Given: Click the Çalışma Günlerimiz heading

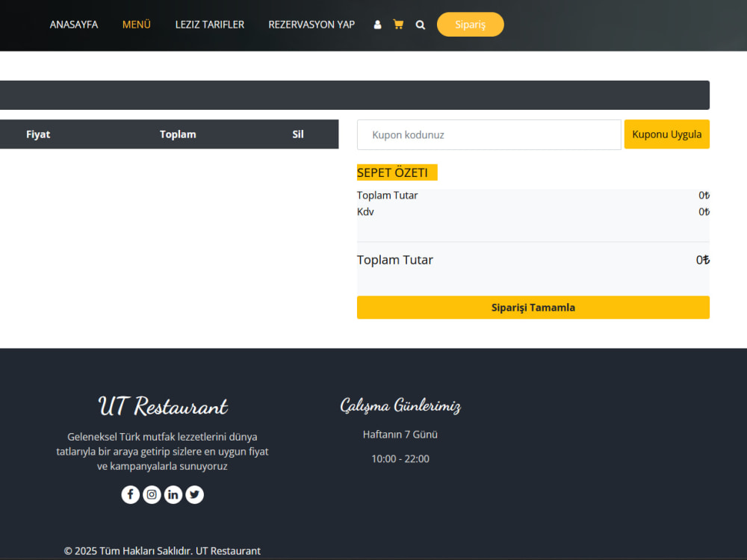Looking at the screenshot, I should click(x=400, y=405).
